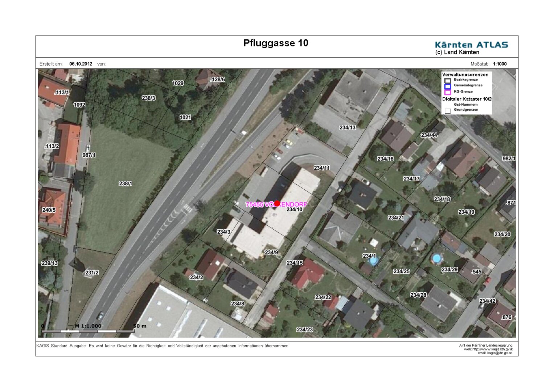
Task: Click the scale bar at bottom left
Action: (x=88, y=331)
